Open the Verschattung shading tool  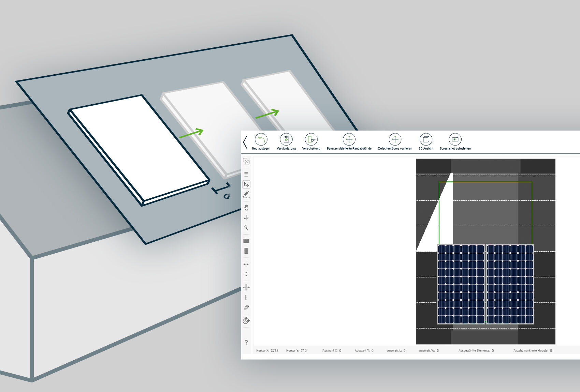pos(311,139)
